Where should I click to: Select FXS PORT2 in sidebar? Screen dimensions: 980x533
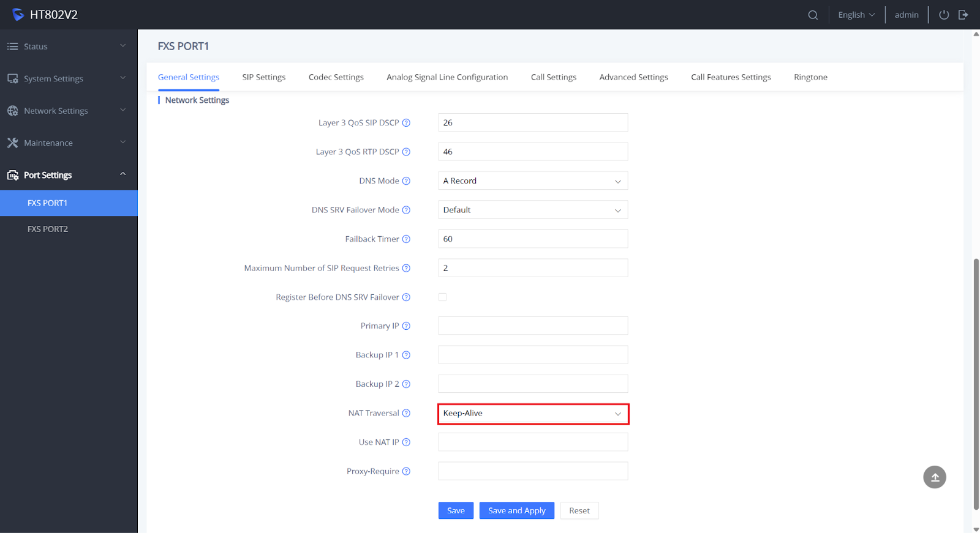click(x=69, y=229)
